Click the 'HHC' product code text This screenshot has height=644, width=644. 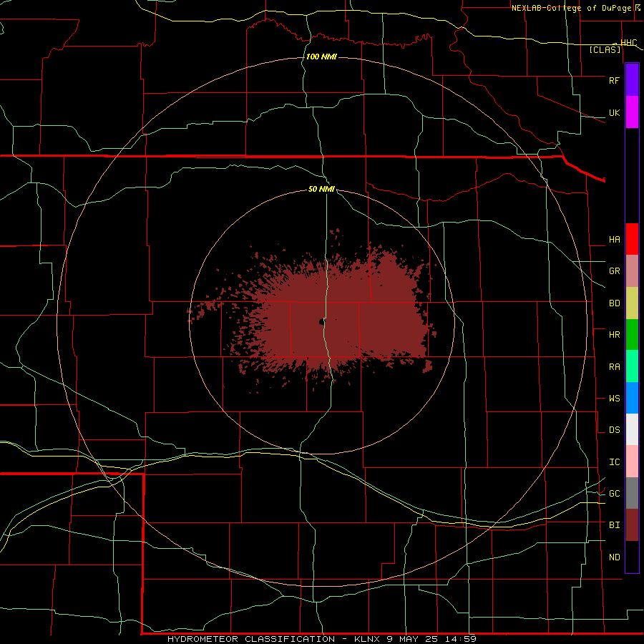[x=629, y=43]
